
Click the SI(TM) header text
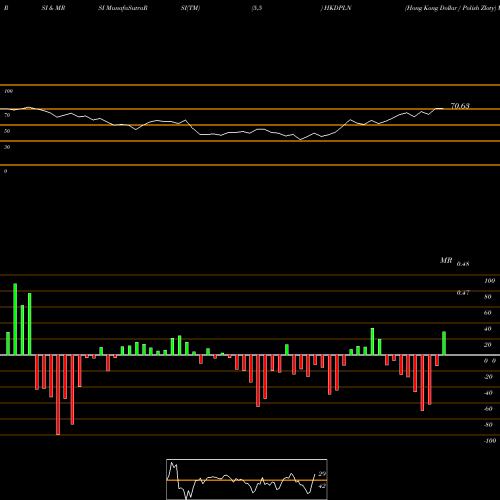tap(190, 8)
